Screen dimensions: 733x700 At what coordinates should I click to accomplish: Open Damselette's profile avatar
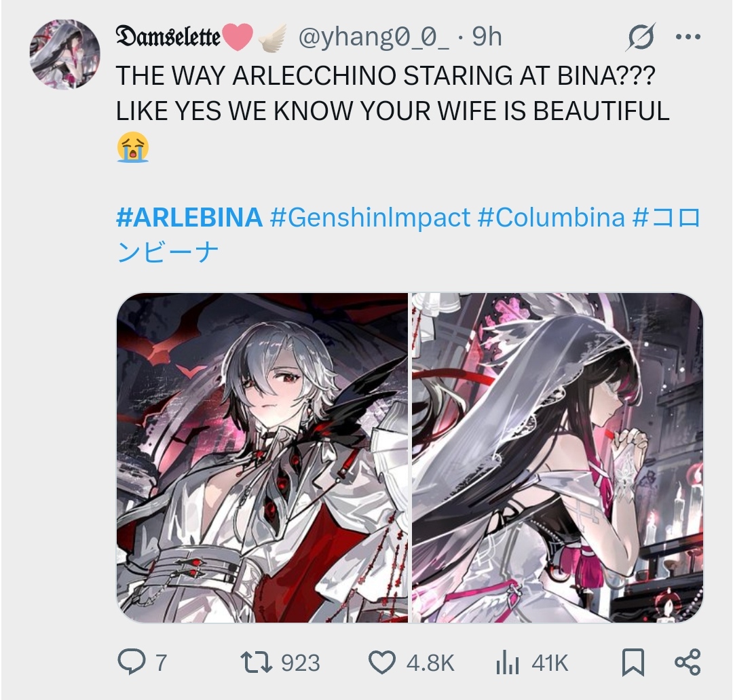tap(64, 54)
